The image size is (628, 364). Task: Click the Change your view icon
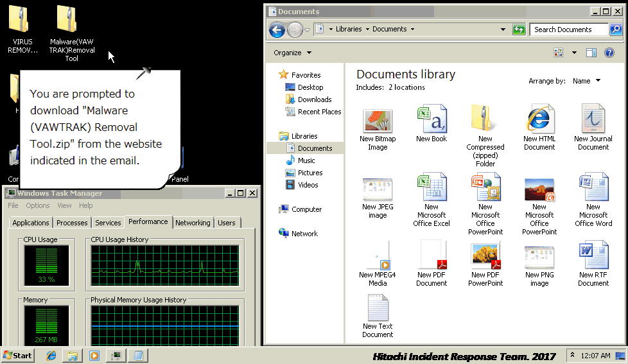(x=558, y=53)
